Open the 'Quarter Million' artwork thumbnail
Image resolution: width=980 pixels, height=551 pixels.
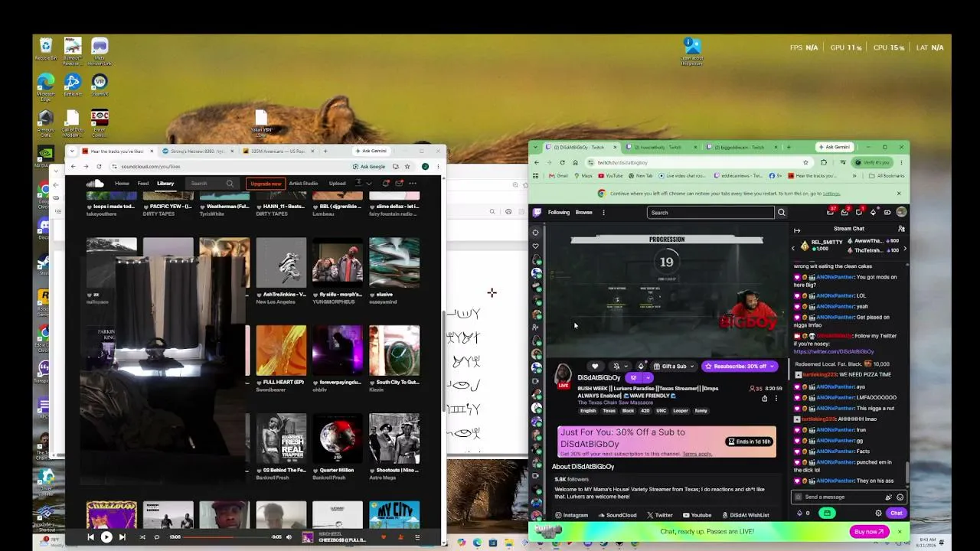click(x=338, y=439)
